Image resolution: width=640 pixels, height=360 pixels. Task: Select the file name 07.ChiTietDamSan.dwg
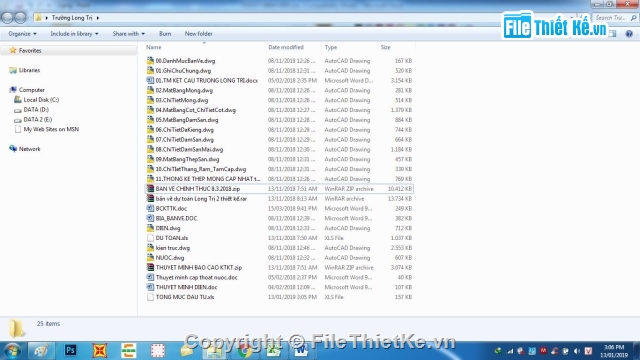(184, 140)
